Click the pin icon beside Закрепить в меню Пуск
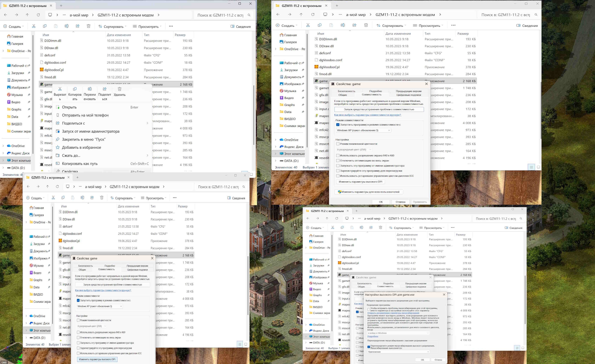 [x=58, y=139]
